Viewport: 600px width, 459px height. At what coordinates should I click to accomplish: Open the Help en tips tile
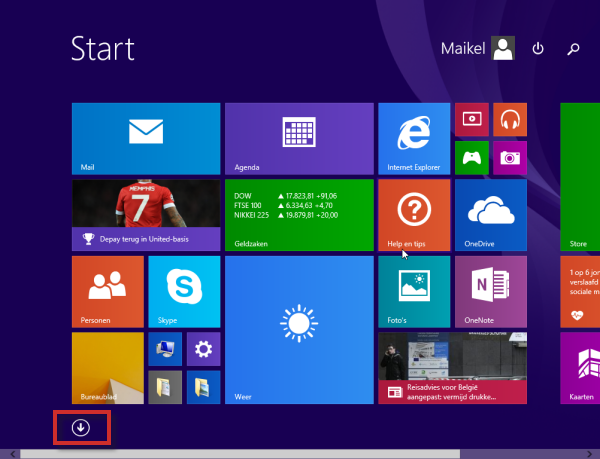[414, 215]
